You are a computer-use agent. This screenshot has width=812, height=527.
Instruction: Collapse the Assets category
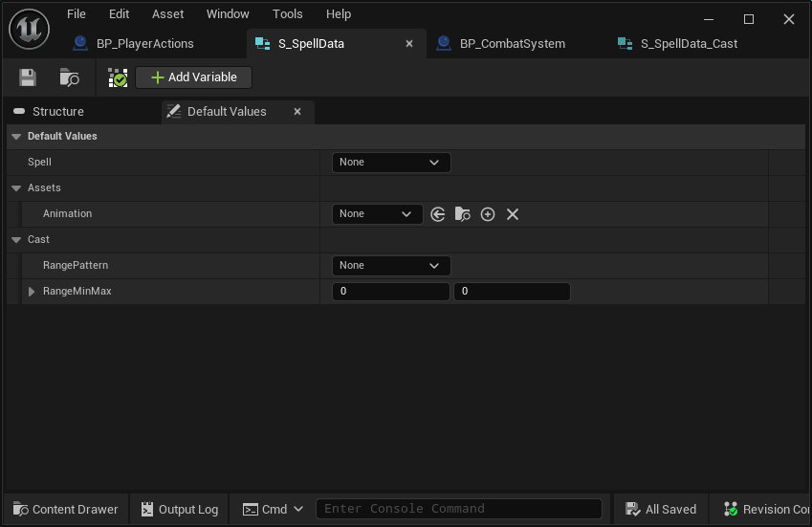point(16,188)
